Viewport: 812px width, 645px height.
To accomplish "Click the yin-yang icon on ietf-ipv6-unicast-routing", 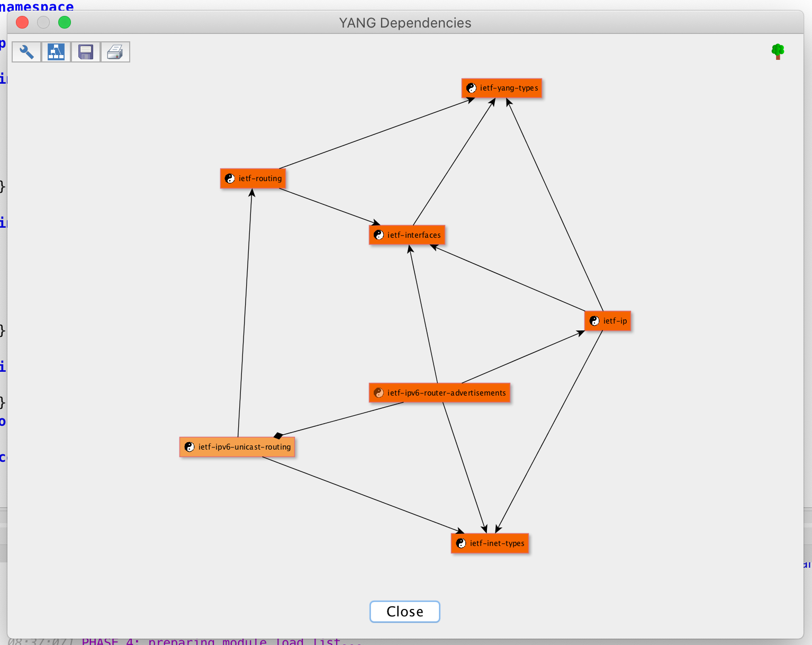I will click(x=190, y=446).
